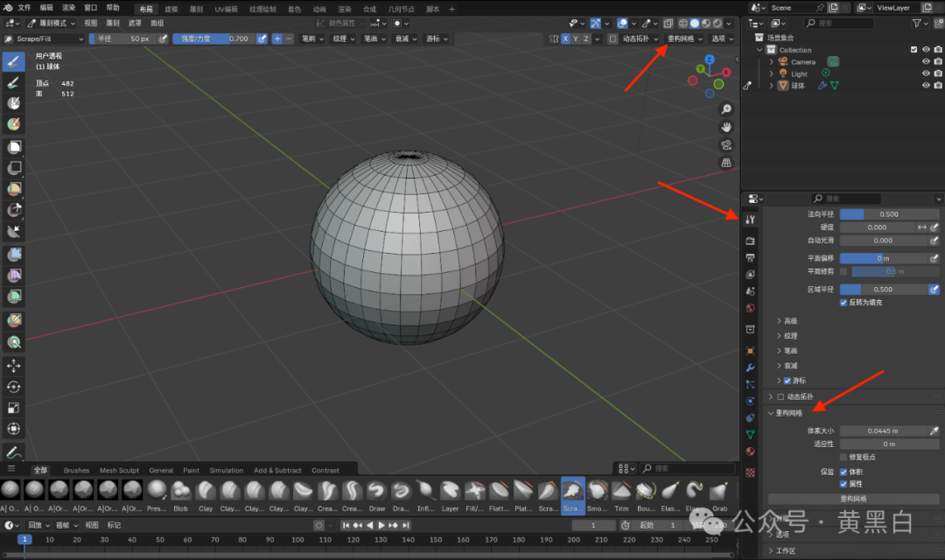Click the Move tool in left toolbar
Viewport: 945px width, 560px height.
click(x=14, y=366)
